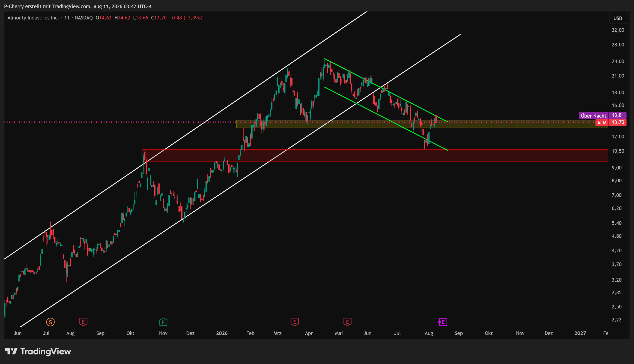The height and width of the screenshot is (364, 634).
Task: Open the red earnings icon near Aug 2025
Action: (83, 322)
